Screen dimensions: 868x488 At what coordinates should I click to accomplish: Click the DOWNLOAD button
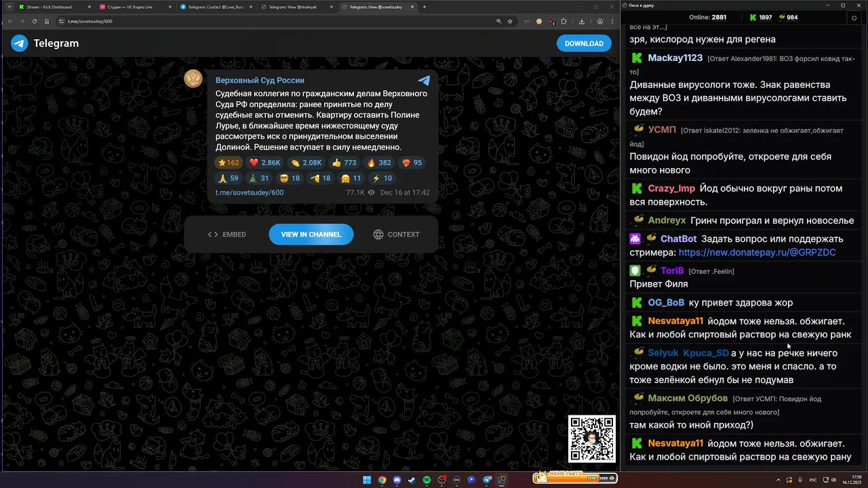pyautogui.click(x=584, y=43)
